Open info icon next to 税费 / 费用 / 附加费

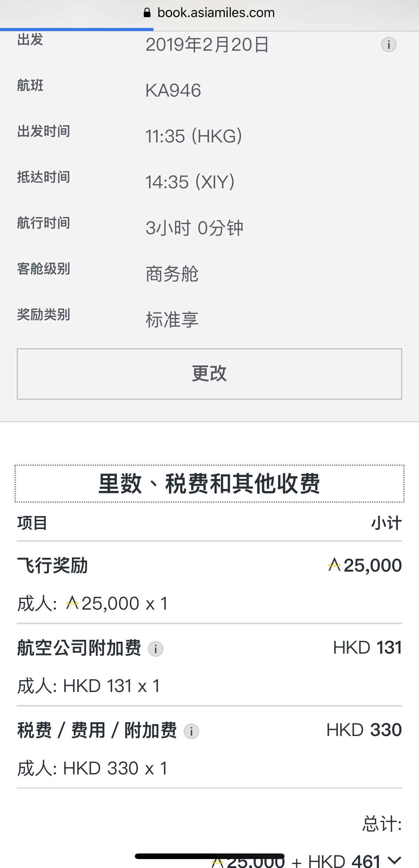191,731
